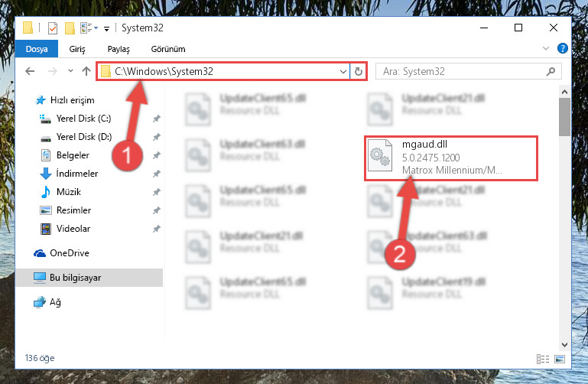The width and height of the screenshot is (588, 384).
Task: Refresh the System32 folder view
Action: click(359, 71)
